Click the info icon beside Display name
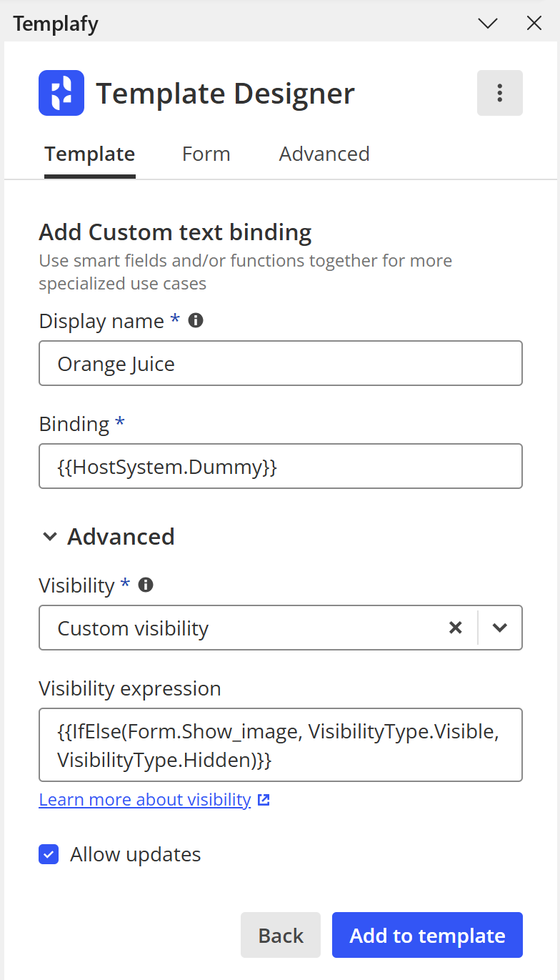Screen dimensions: 560x980 tap(194, 320)
